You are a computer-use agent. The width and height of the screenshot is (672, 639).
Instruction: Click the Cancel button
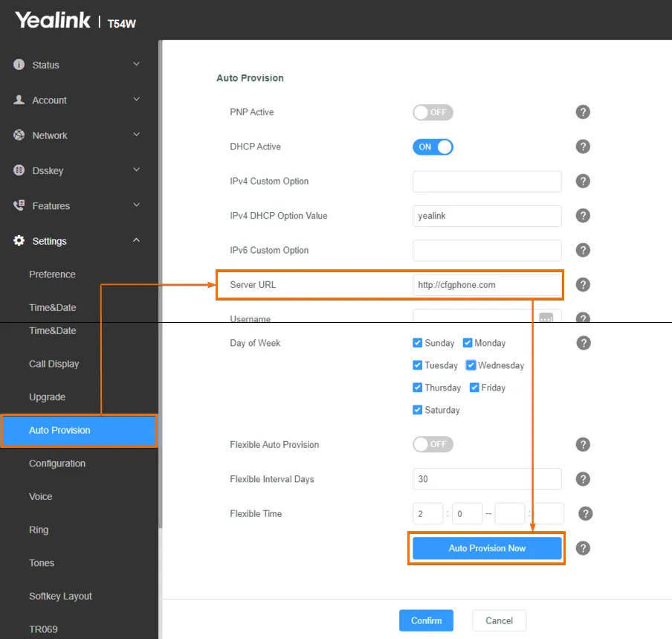click(x=499, y=620)
